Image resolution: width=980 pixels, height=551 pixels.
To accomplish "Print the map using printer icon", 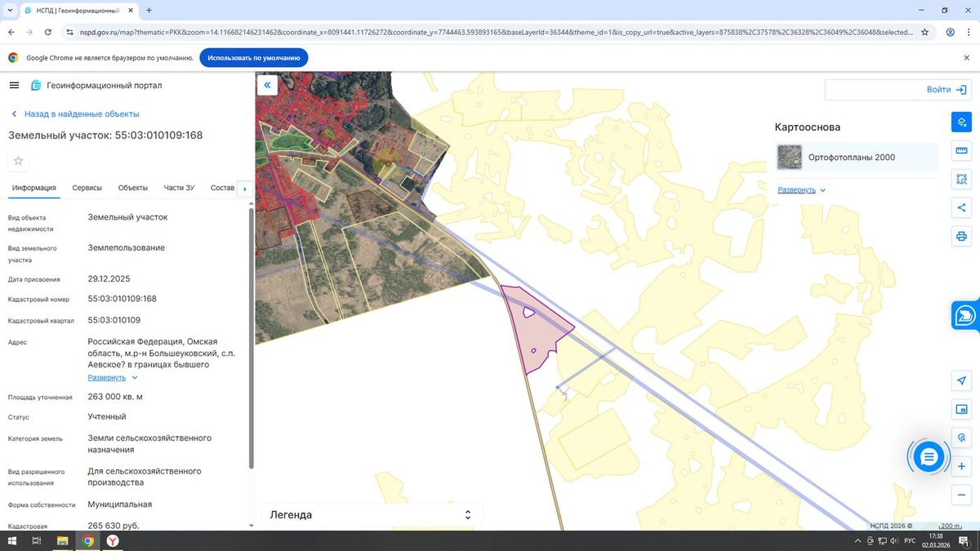I will 961,237.
